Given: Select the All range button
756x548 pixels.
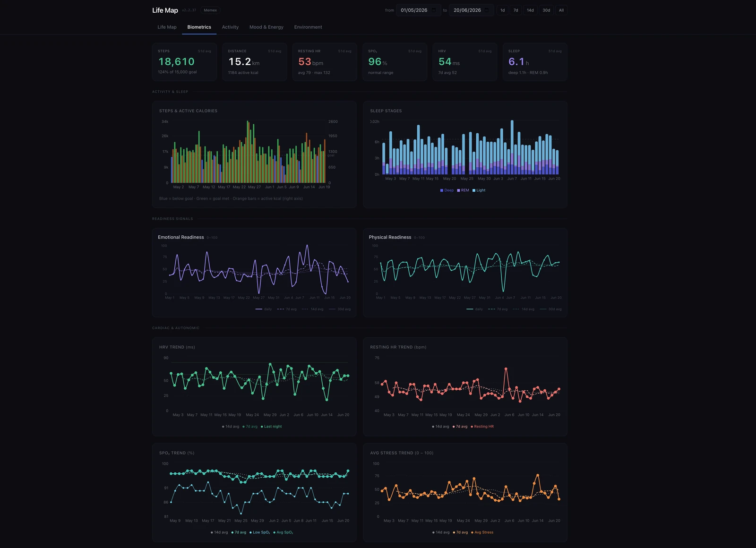Looking at the screenshot, I should (561, 10).
